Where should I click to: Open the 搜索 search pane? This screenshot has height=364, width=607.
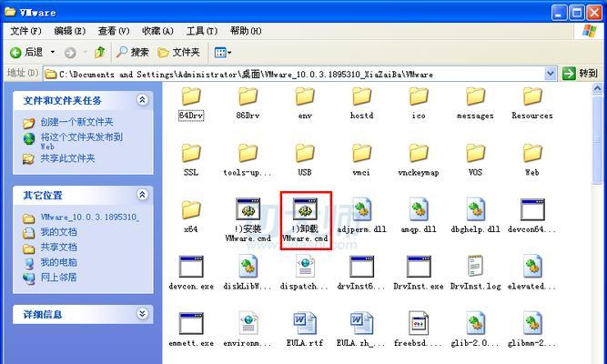click(133, 52)
